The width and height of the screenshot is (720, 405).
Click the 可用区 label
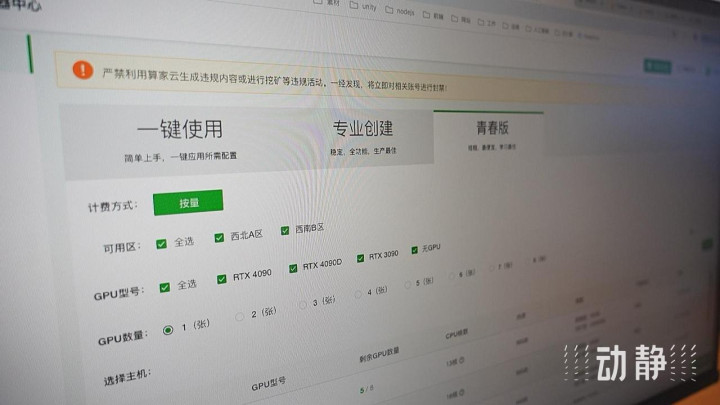point(122,248)
